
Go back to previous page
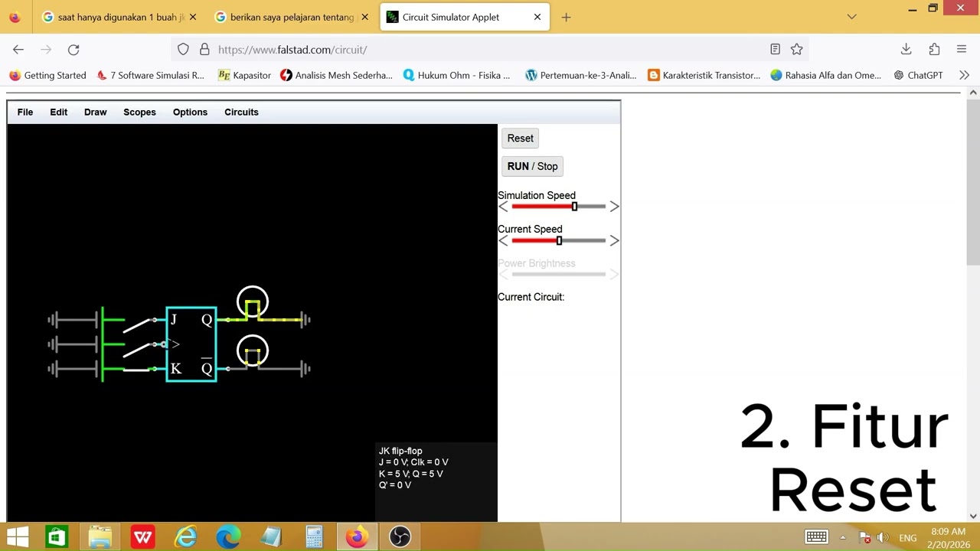coord(18,49)
